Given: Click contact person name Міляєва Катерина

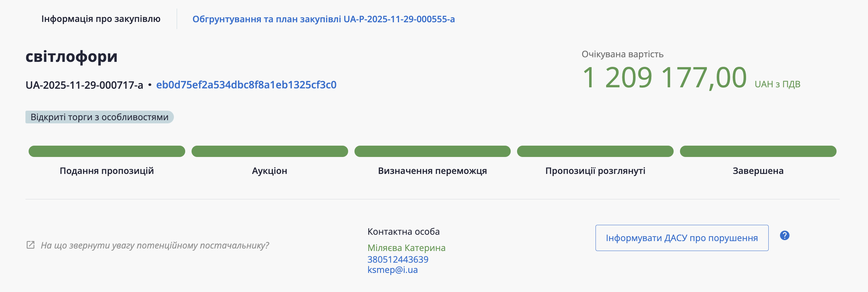Looking at the screenshot, I should pos(406,248).
